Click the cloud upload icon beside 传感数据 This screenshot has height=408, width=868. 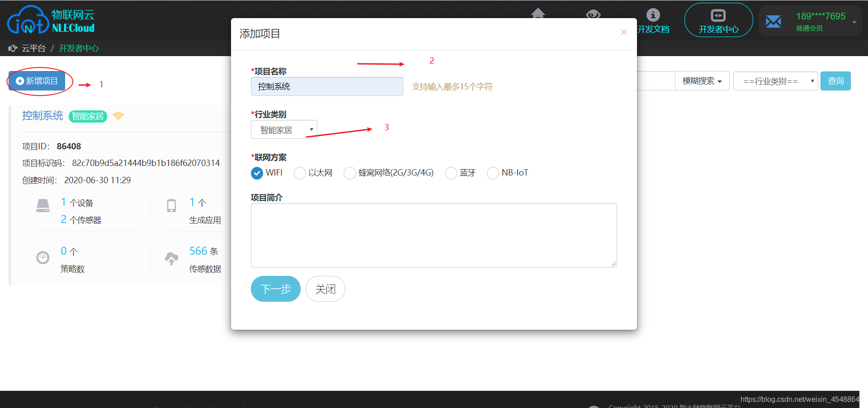pos(171,259)
